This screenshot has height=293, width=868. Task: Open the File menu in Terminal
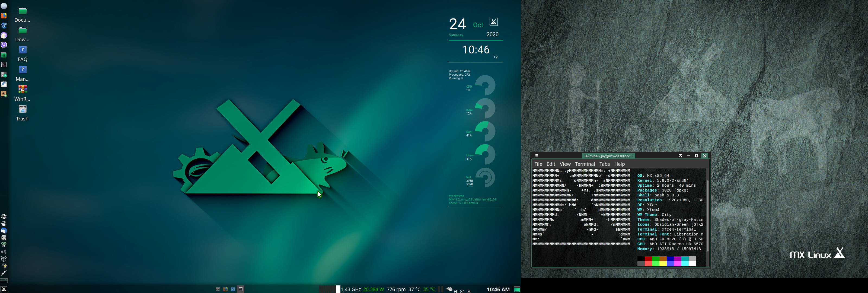point(538,164)
